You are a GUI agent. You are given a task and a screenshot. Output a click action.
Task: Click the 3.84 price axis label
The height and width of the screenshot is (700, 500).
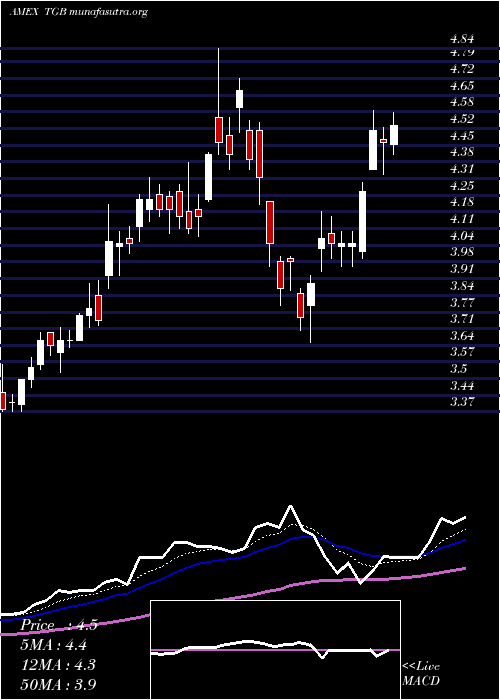[x=462, y=285]
